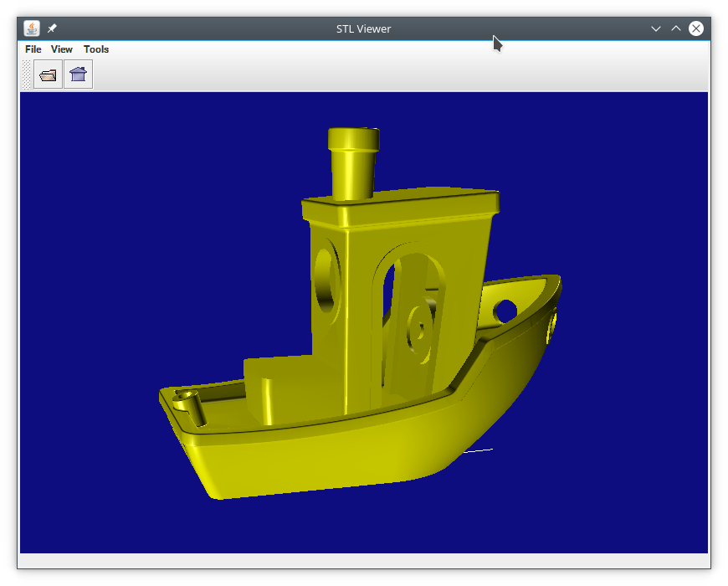The image size is (728, 586).
Task: Click the empty status bar at bottom
Action: [x=364, y=561]
